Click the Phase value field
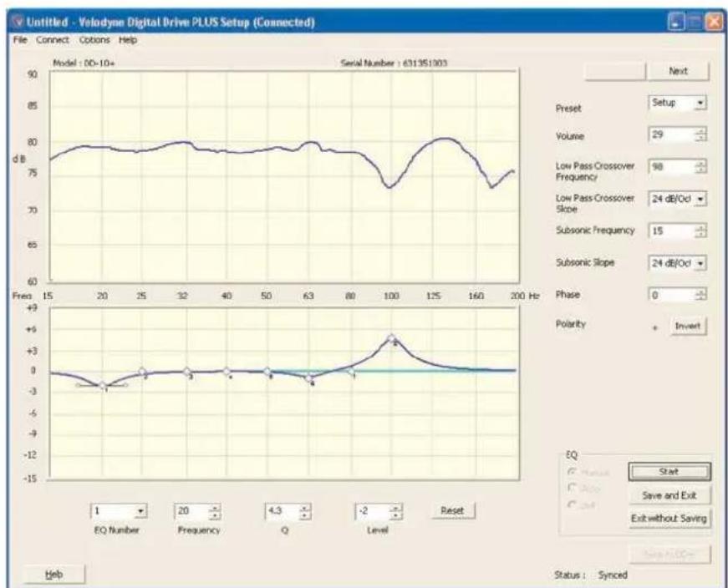728x588 pixels. tap(671, 295)
